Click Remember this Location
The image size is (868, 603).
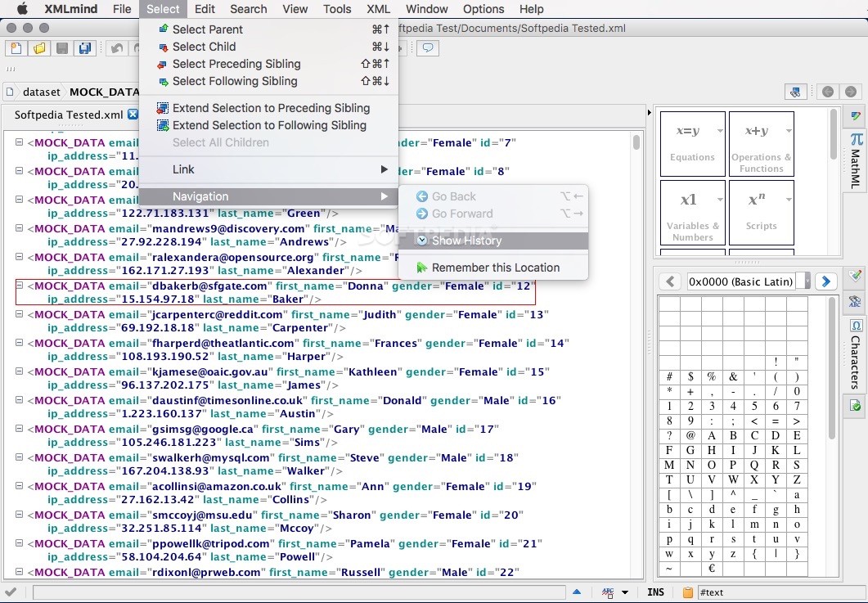point(493,268)
